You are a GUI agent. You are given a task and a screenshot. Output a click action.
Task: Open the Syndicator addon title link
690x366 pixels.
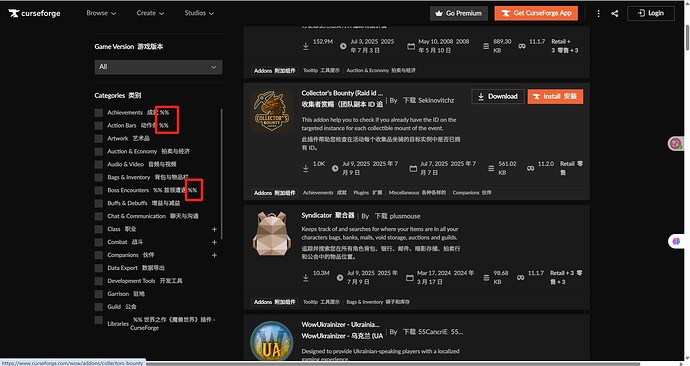[x=327, y=216]
